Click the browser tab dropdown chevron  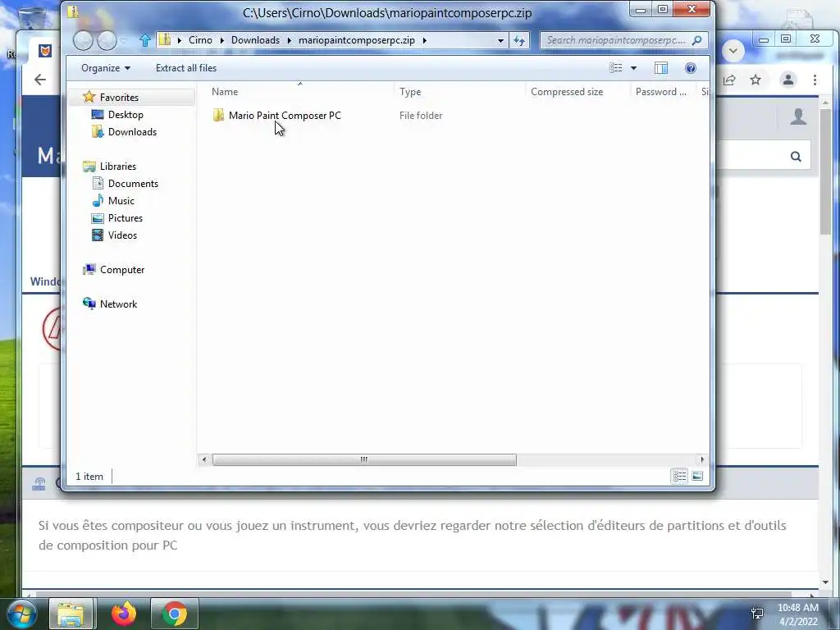[x=733, y=51]
